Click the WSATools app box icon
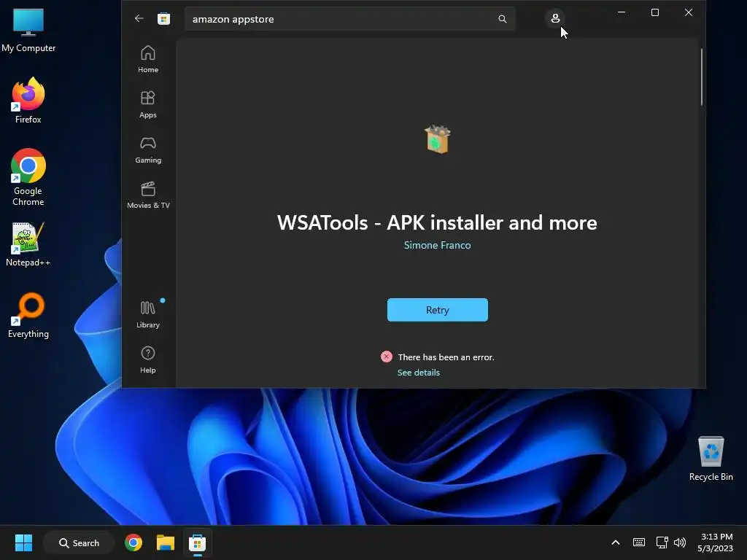 (438, 139)
